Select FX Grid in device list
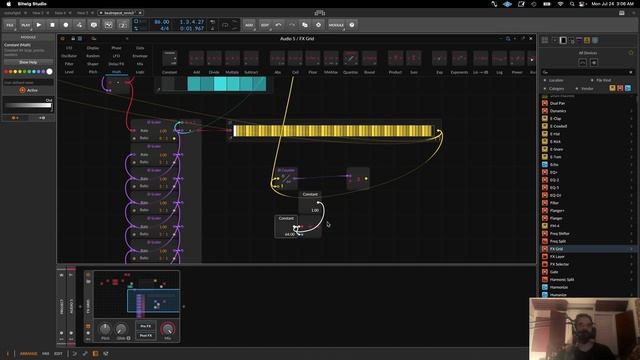The image size is (640, 360). pos(587,249)
